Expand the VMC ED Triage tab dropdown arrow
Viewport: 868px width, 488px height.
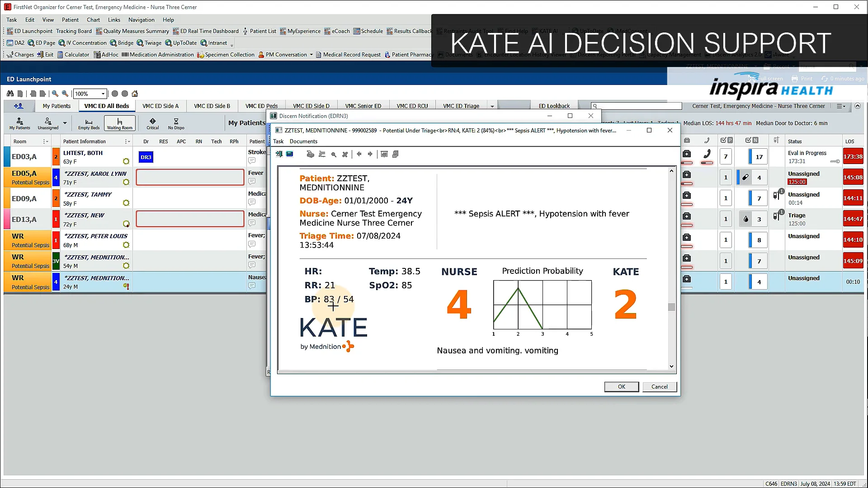coord(492,105)
